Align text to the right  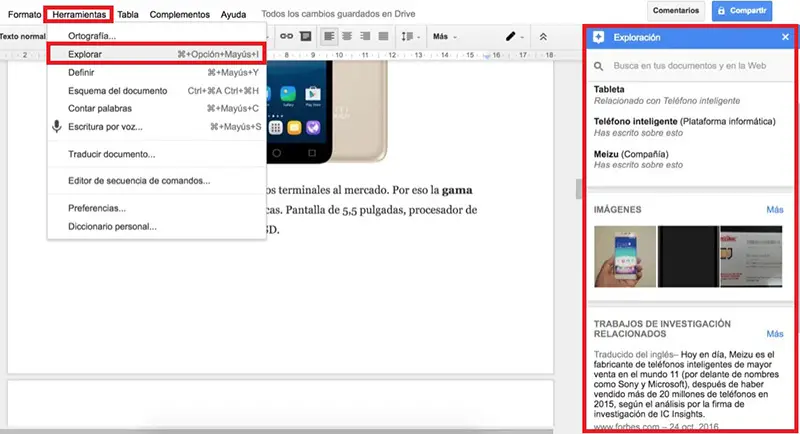click(365, 36)
